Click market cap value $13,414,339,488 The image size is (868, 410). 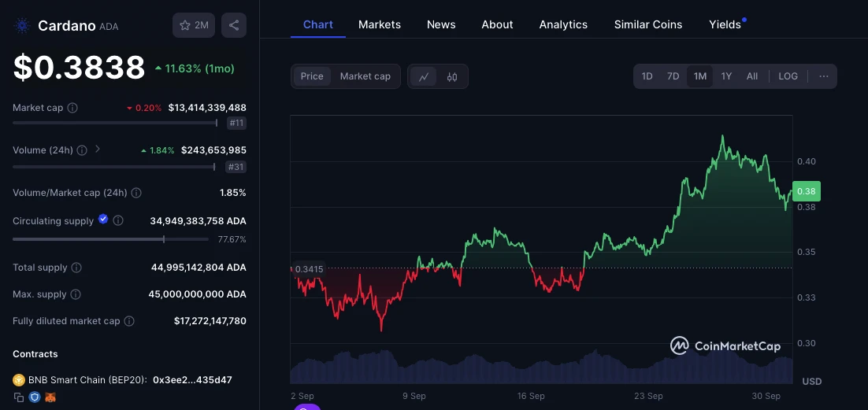[207, 107]
